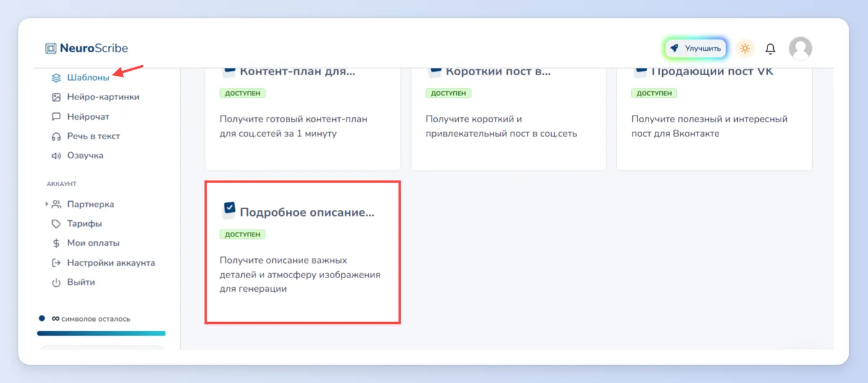This screenshot has width=868, height=383.
Task: Log out via Выйти
Action: click(81, 282)
